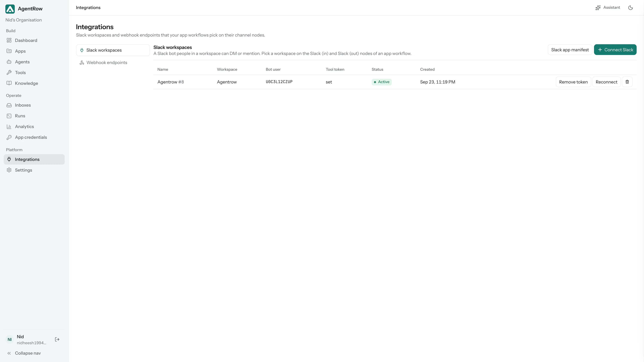Click the Tool token column header
Screen dimensions: 644x362
[x=335, y=69]
